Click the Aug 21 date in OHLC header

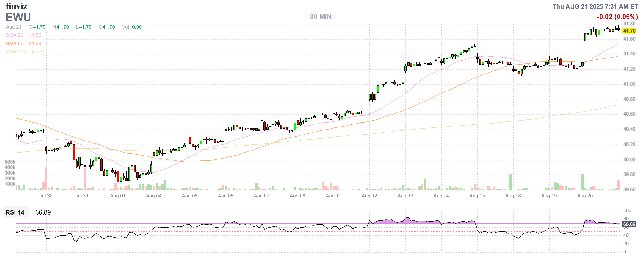tap(14, 27)
